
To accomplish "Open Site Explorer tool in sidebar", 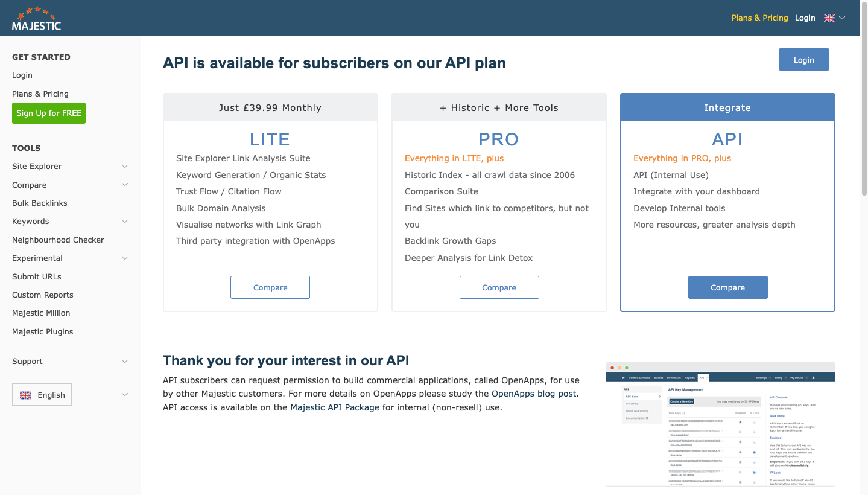I will (x=37, y=167).
